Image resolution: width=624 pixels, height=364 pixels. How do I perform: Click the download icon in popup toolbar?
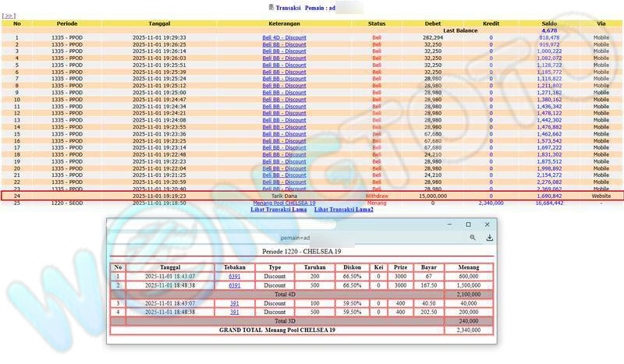tap(489, 238)
